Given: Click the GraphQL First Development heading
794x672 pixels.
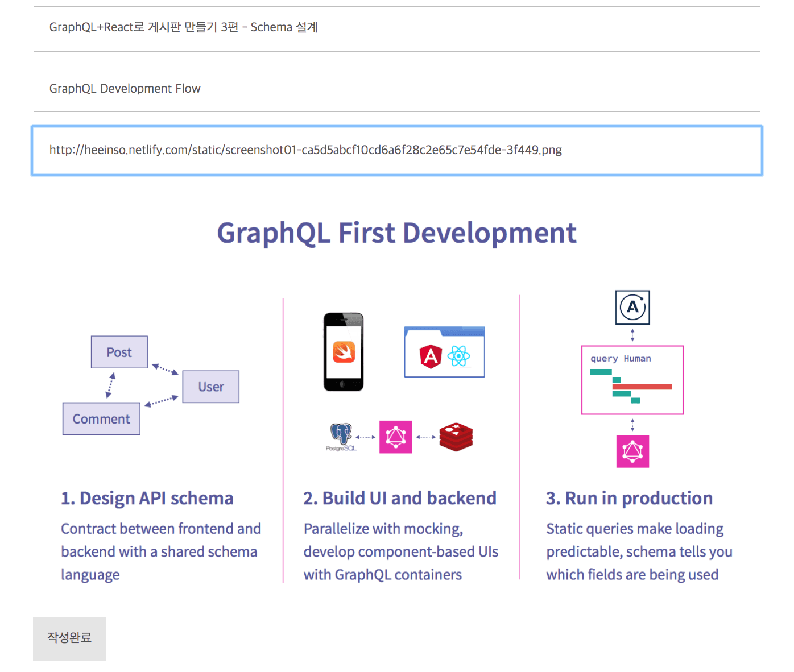Looking at the screenshot, I should (x=396, y=233).
